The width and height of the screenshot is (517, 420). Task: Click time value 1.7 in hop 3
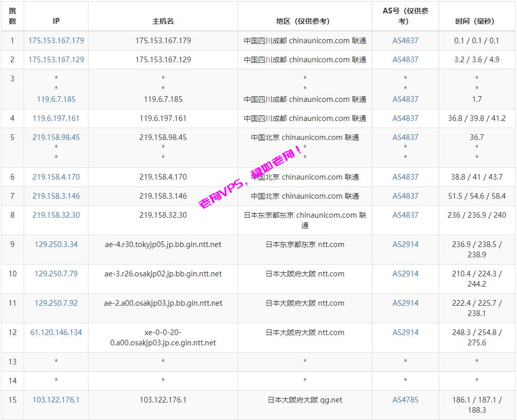(476, 99)
